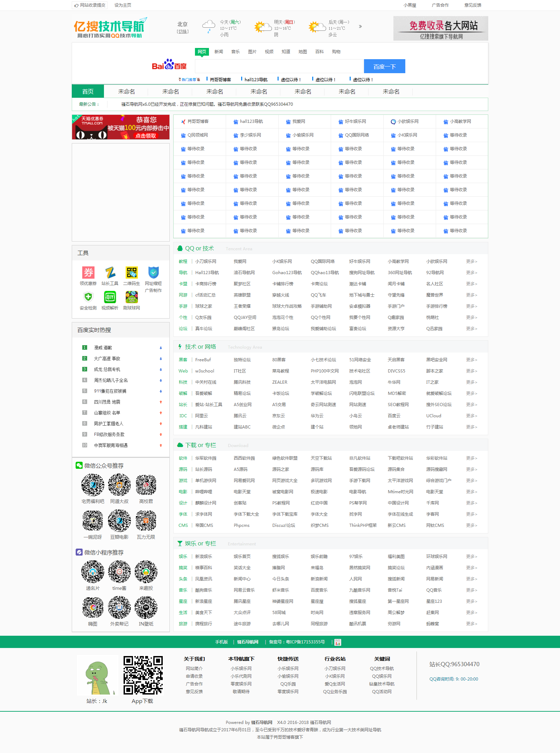Select the 音乐 search tab
The height and width of the screenshot is (753, 560).
coord(236,52)
